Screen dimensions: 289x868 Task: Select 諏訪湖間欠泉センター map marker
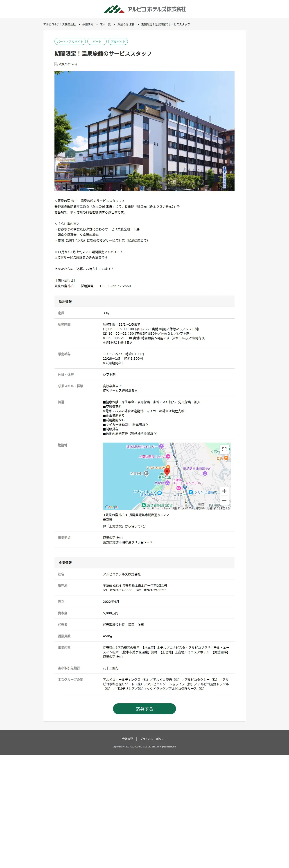click(x=161, y=446)
